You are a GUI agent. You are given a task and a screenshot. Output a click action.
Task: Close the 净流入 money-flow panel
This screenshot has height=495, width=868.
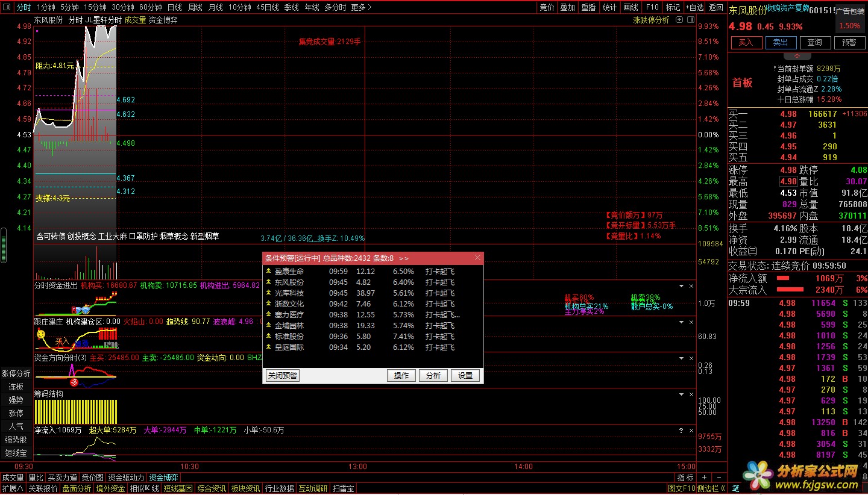coord(691,431)
